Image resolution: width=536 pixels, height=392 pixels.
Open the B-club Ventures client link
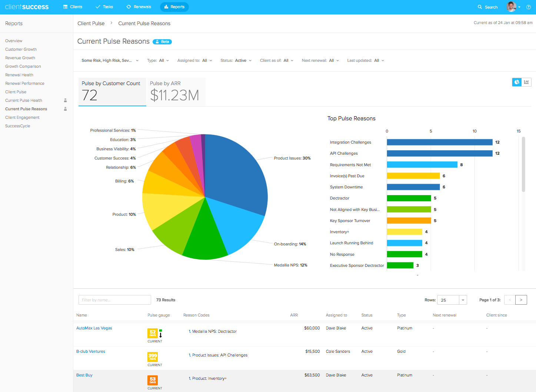[x=90, y=351]
